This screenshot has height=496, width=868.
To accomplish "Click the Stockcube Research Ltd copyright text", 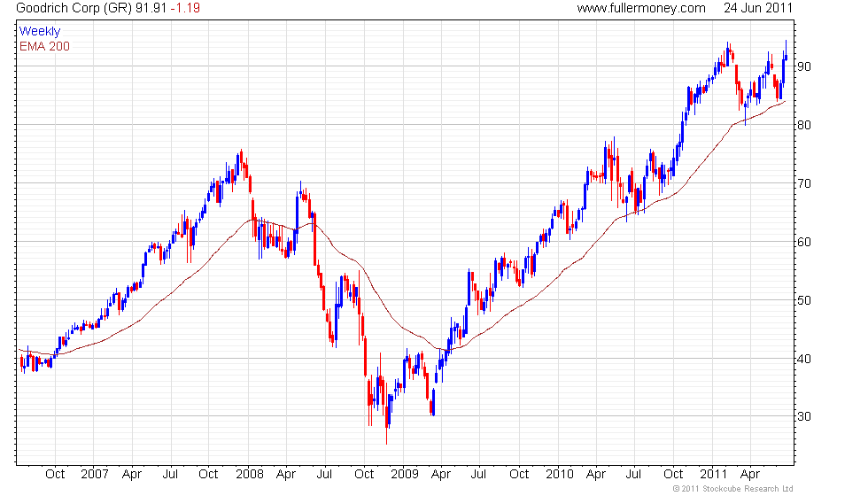I will [732, 489].
